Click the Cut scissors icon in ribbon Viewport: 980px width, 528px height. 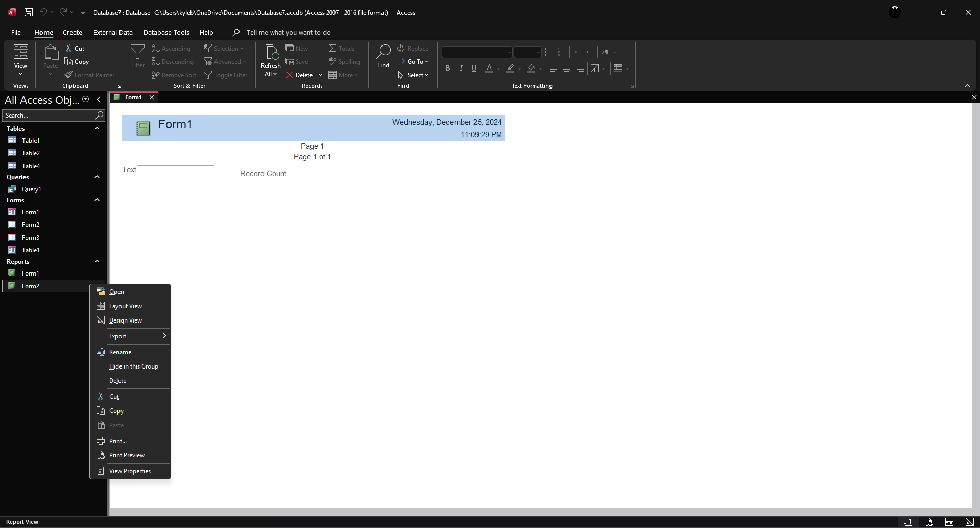(x=69, y=49)
